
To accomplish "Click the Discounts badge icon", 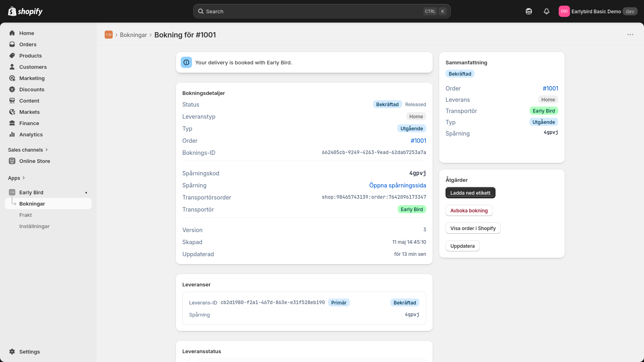I will (12, 89).
